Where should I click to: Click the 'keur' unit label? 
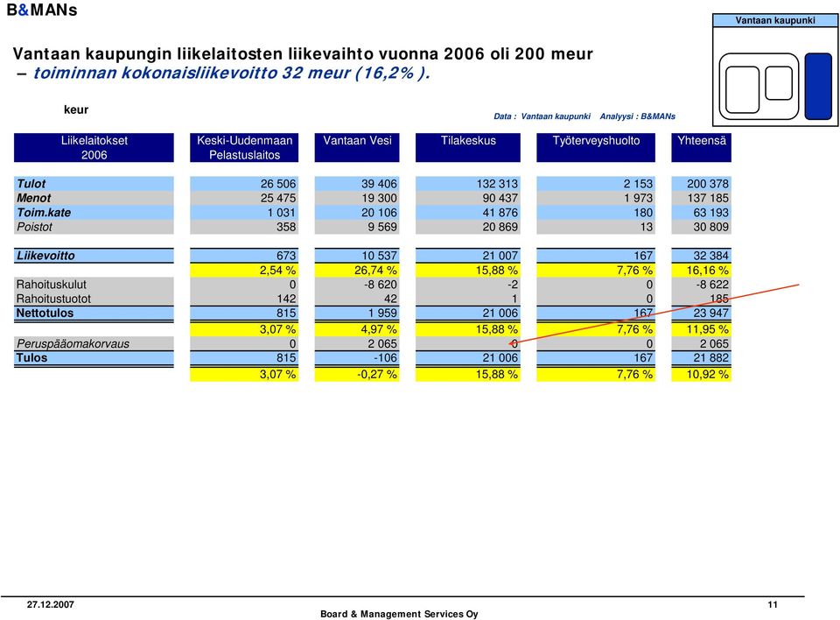click(76, 109)
